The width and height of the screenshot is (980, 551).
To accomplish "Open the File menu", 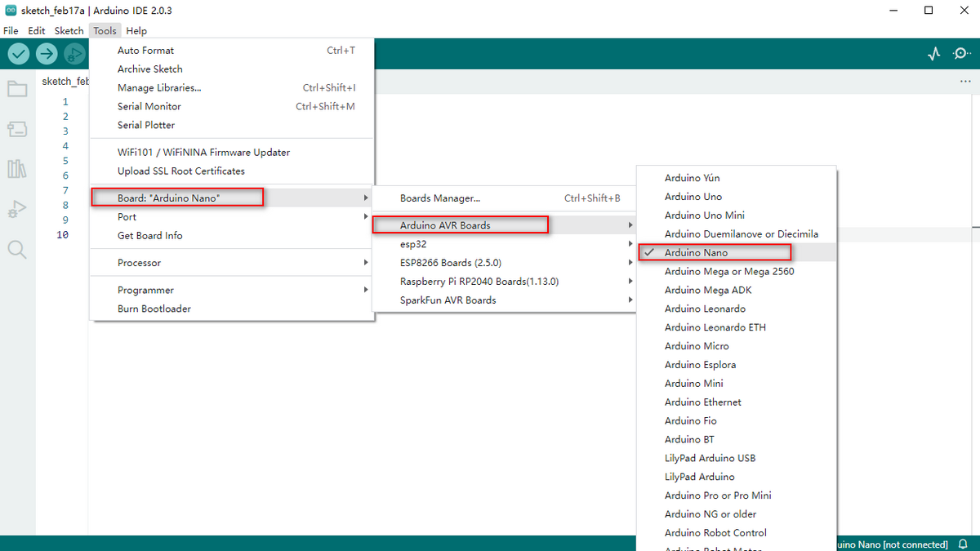I will [11, 31].
